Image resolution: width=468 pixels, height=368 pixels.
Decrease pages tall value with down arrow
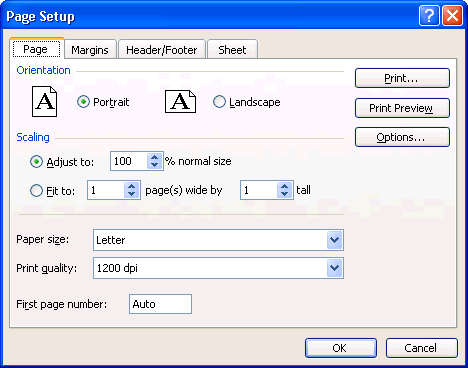click(x=284, y=194)
